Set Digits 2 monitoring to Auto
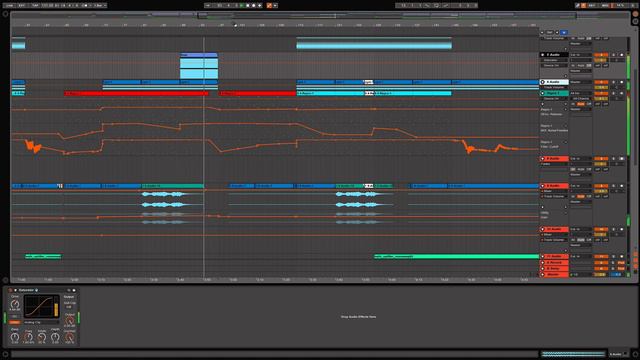 click(x=580, y=104)
